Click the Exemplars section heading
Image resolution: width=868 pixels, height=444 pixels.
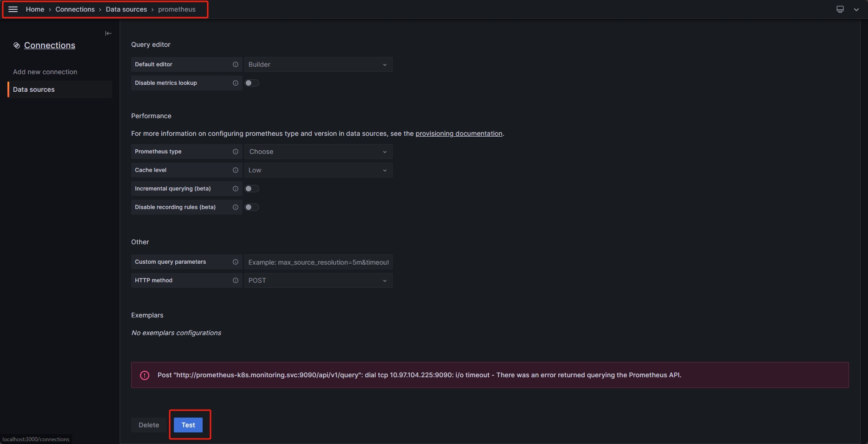pyautogui.click(x=147, y=315)
